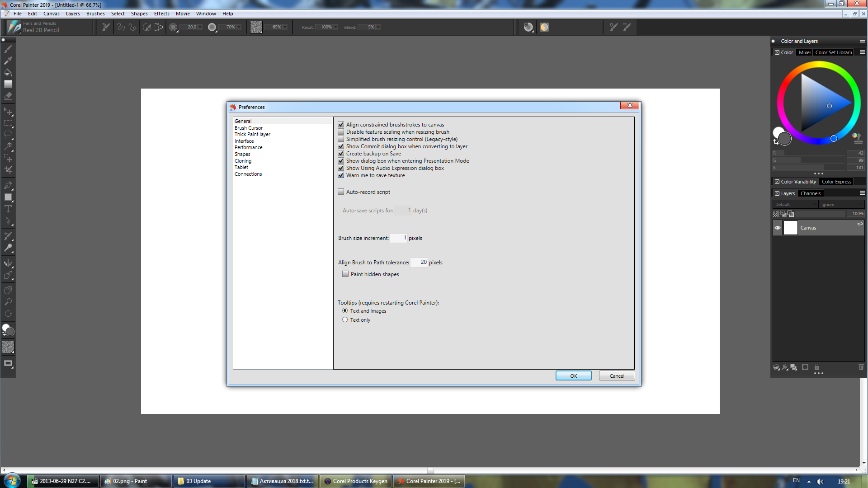The height and width of the screenshot is (488, 868).
Task: Click OK in Preferences dialog
Action: (x=573, y=376)
